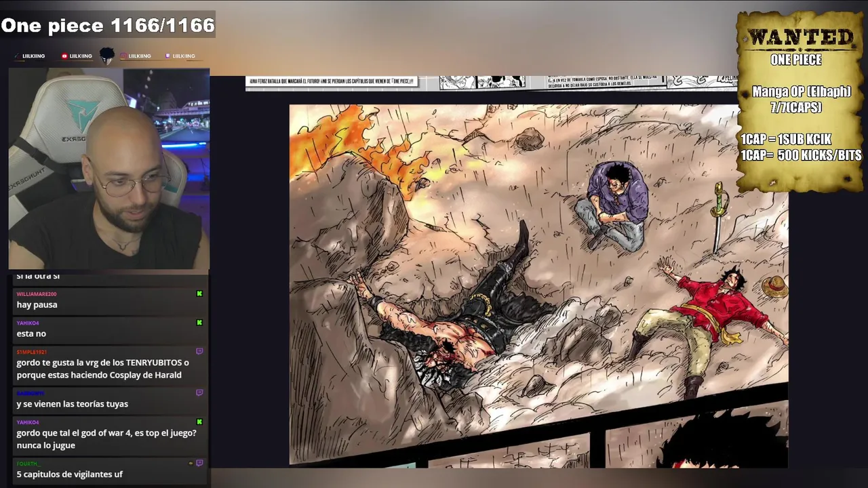
Task: Click username S1MPLE1921 in chat
Action: 32,352
